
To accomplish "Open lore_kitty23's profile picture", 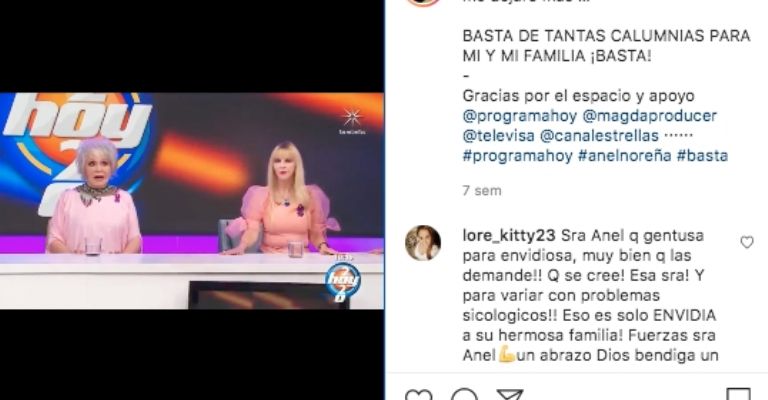I will pyautogui.click(x=423, y=243).
